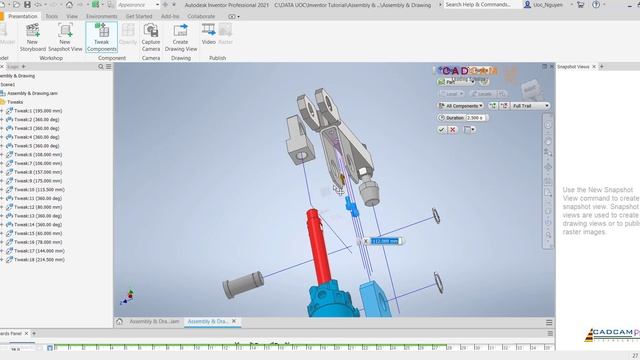This screenshot has height=360, width=640.
Task: Click the Undo arrow in the quick access toolbar
Action: point(38,4)
